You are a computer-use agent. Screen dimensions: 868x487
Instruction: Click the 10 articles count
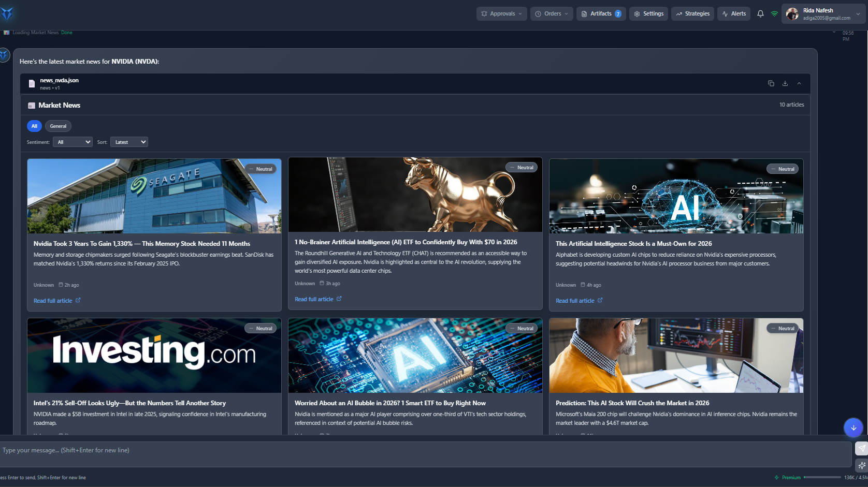(792, 105)
